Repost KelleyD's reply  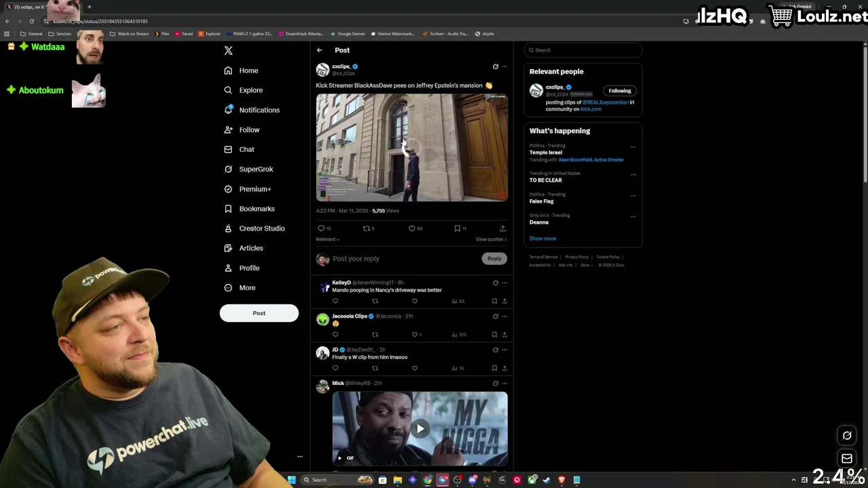click(x=375, y=301)
